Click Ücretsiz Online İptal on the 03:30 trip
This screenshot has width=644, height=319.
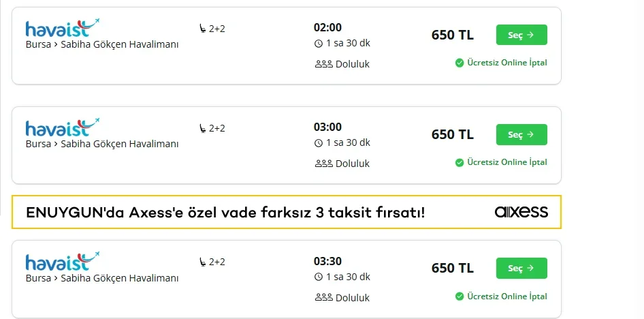coord(506,296)
